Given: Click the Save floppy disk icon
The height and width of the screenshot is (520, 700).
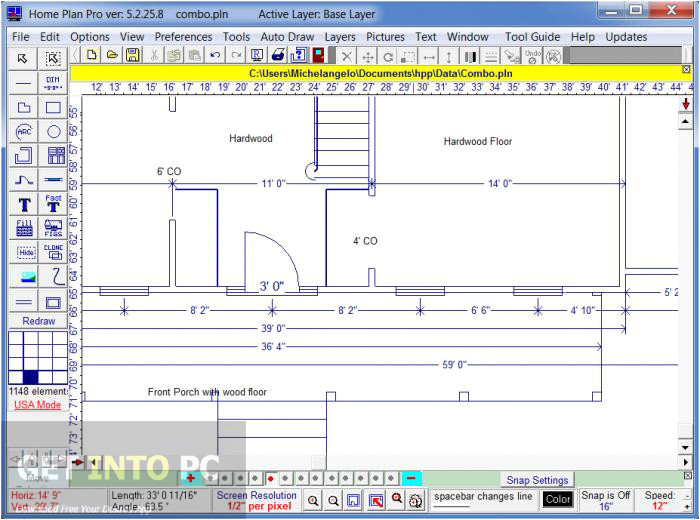Looking at the screenshot, I should pos(133,56).
